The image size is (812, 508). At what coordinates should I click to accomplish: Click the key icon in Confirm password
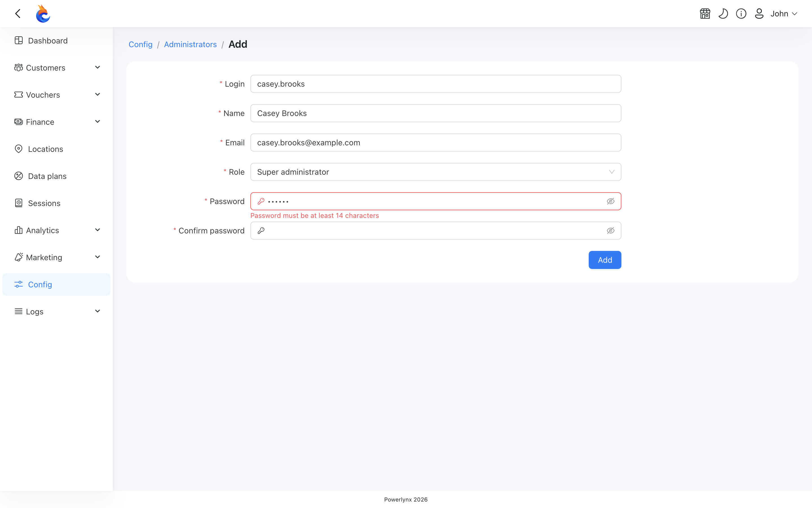(261, 231)
